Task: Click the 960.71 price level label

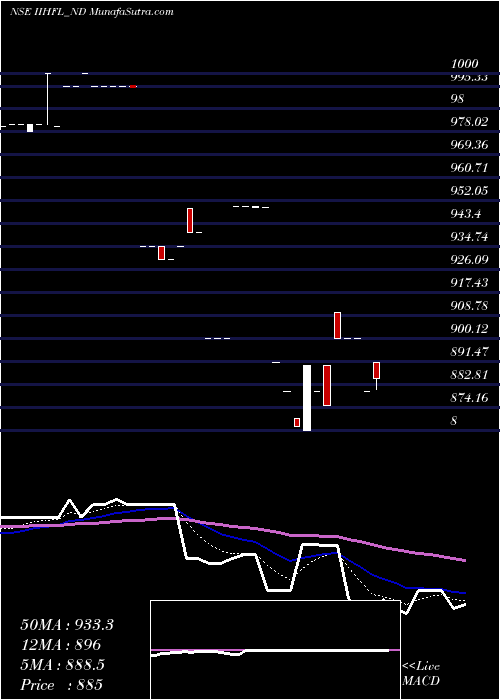Action: [x=469, y=168]
